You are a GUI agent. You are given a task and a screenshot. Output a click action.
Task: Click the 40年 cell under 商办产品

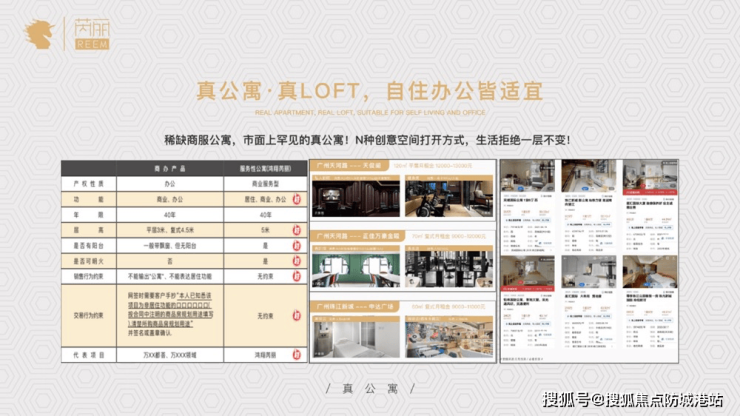pyautogui.click(x=169, y=215)
